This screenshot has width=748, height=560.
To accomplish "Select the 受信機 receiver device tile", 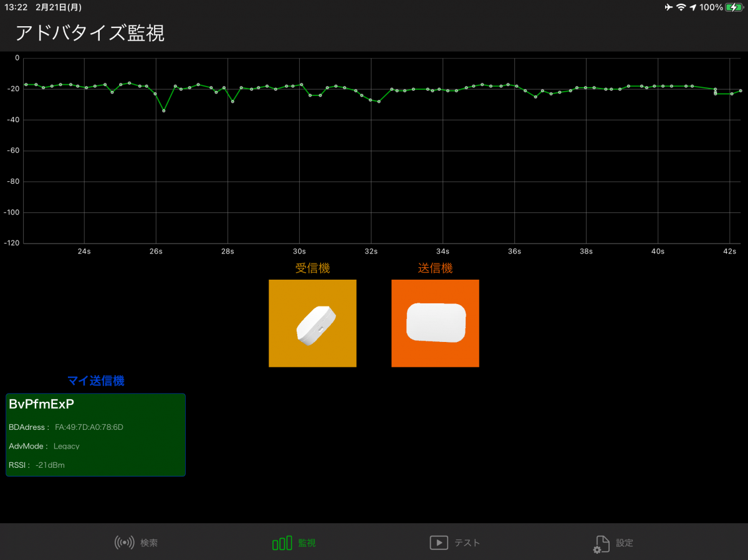I will (x=312, y=323).
